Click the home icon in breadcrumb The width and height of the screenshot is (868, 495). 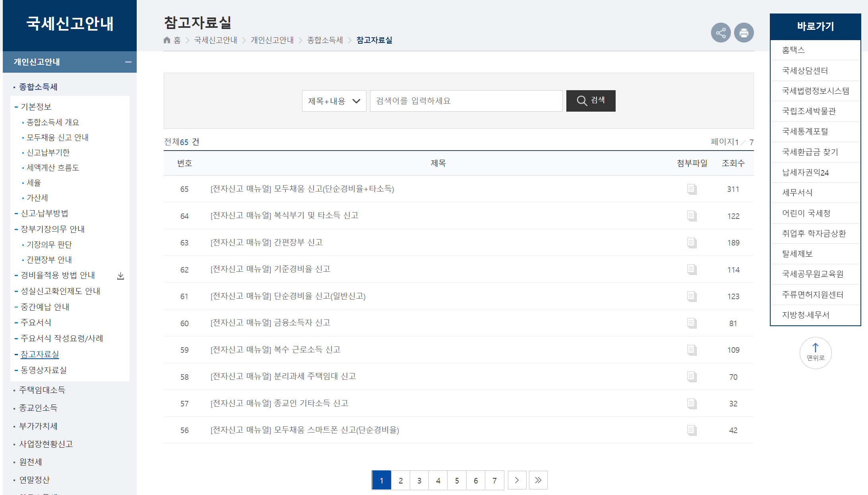tap(167, 40)
